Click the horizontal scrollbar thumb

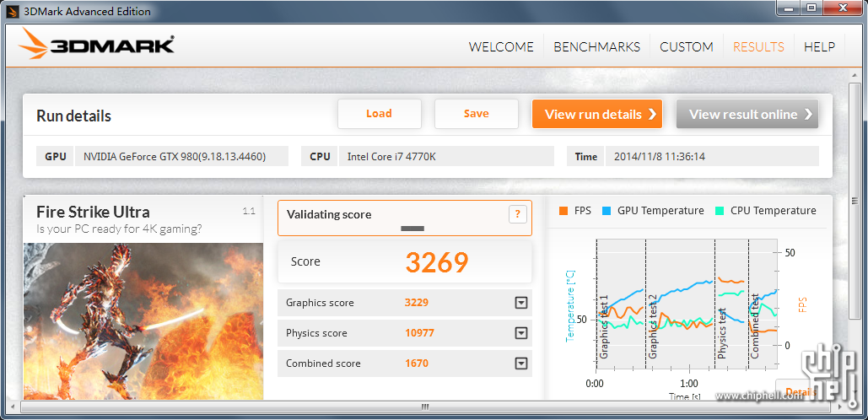425,407
